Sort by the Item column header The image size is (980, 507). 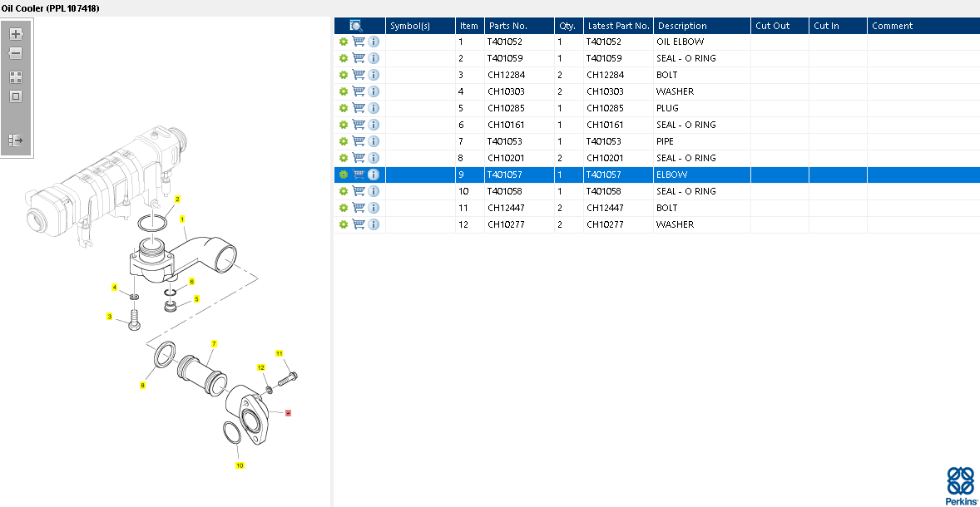(470, 26)
